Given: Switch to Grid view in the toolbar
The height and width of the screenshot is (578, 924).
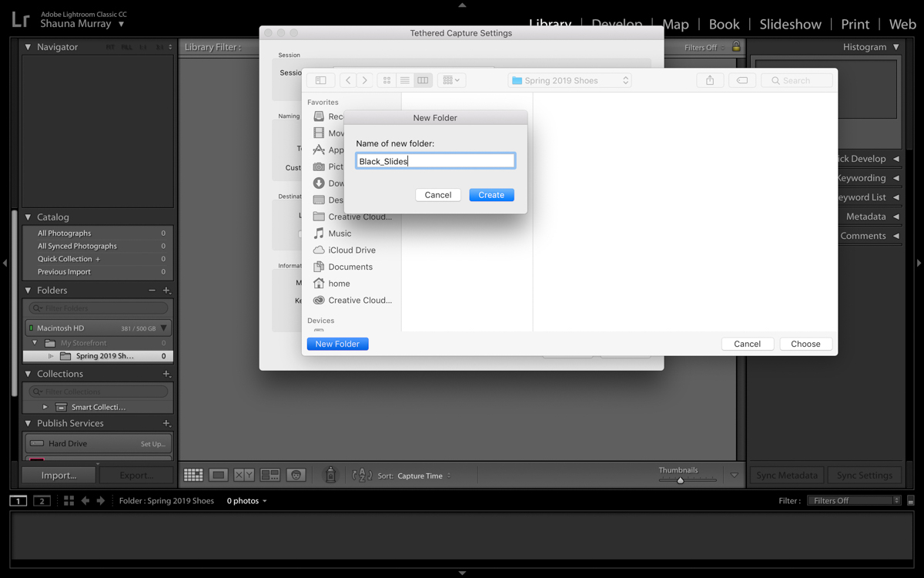Looking at the screenshot, I should pyautogui.click(x=193, y=476).
